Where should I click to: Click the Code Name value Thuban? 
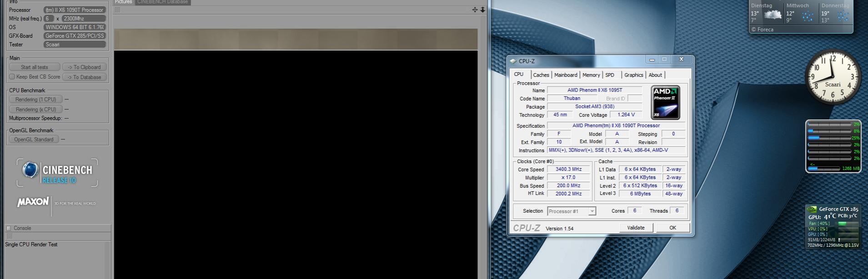(x=572, y=98)
